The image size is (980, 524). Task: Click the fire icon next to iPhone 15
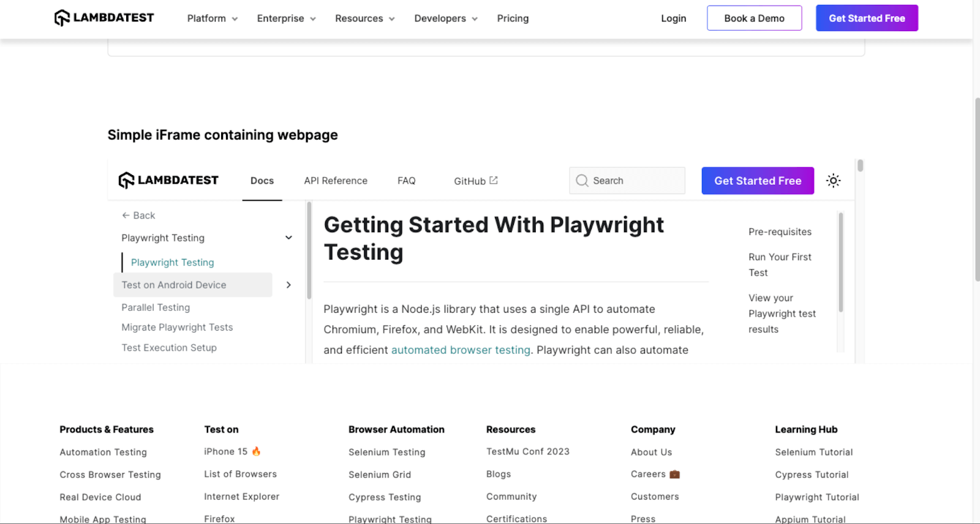[256, 451]
